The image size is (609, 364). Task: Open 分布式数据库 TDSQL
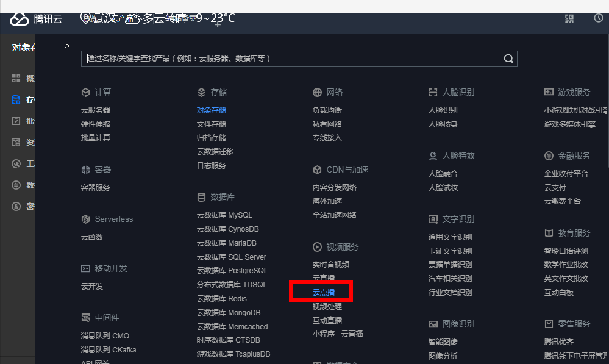pyautogui.click(x=232, y=284)
